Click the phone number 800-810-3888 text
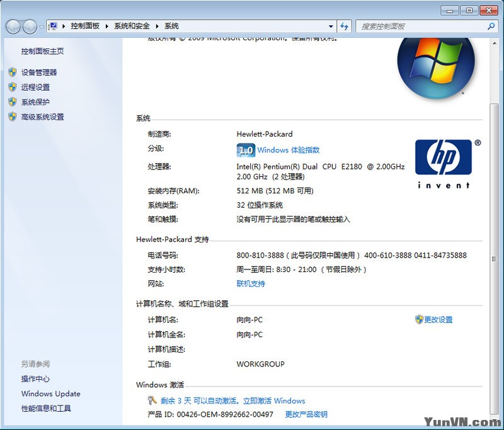The width and height of the screenshot is (504, 430). point(260,256)
